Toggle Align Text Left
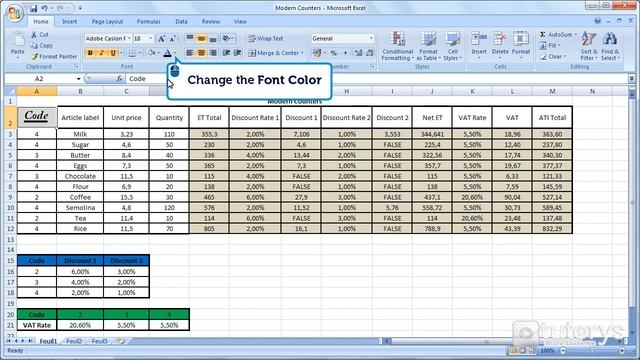This screenshot has width=640, height=360. 190,53
